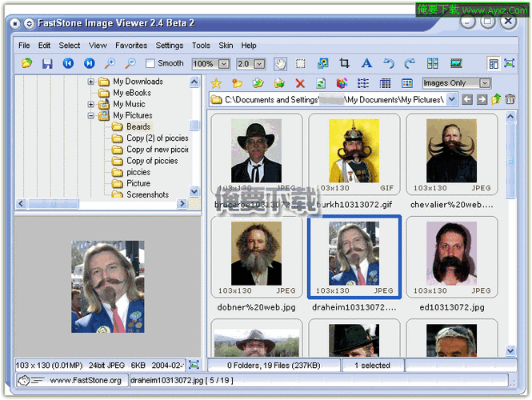Switch to thumbnails view icon
The image size is (532, 400).
pos(407,83)
